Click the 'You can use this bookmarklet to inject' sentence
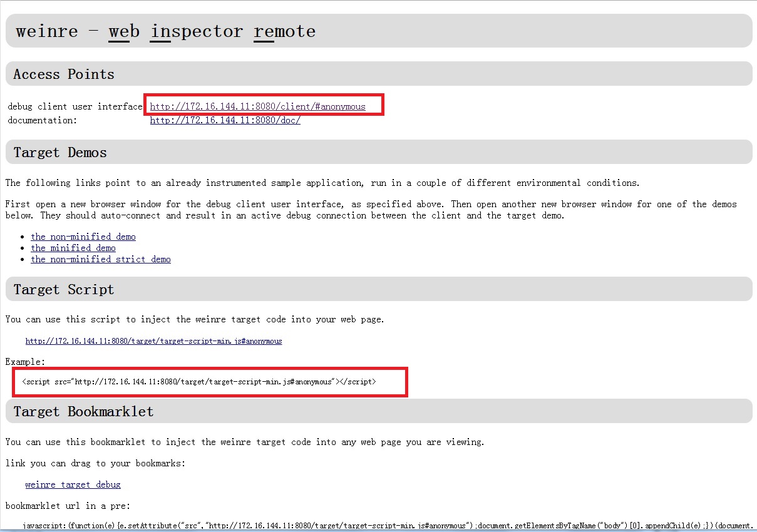The width and height of the screenshot is (757, 532). 245,442
